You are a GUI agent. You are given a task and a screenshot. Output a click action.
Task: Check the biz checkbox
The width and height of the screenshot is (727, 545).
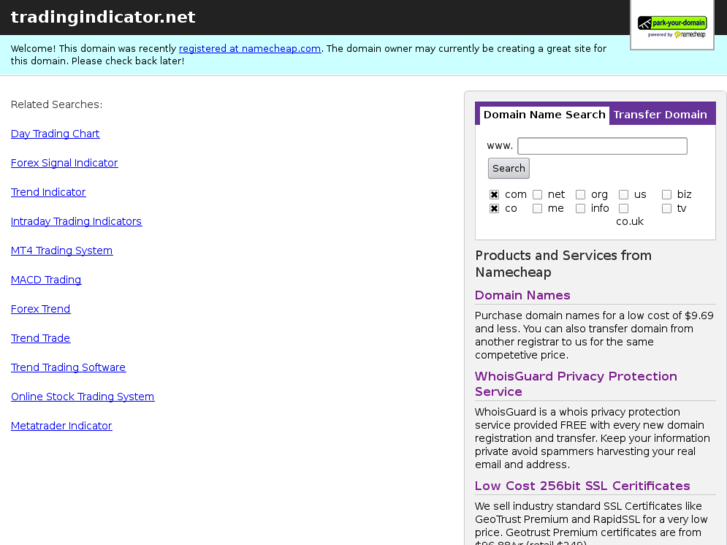tap(667, 194)
